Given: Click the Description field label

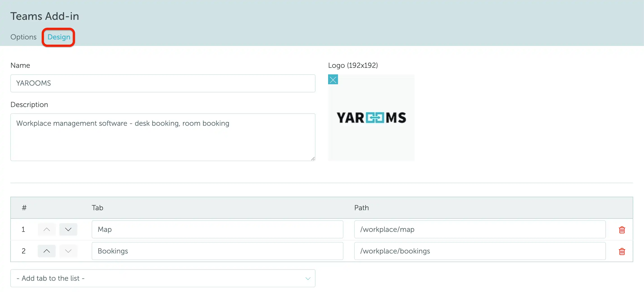Looking at the screenshot, I should [x=29, y=105].
